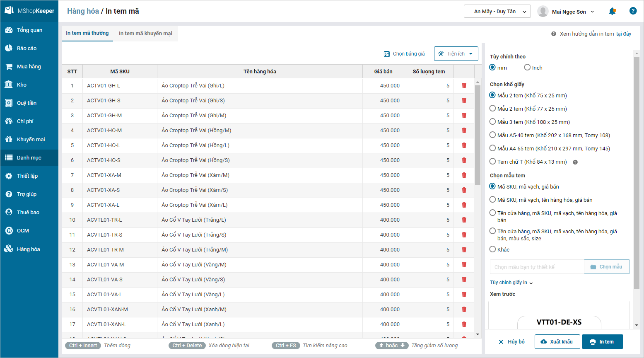
Task: Click Hàng hóa breadcrumb link
Action: 83,11
